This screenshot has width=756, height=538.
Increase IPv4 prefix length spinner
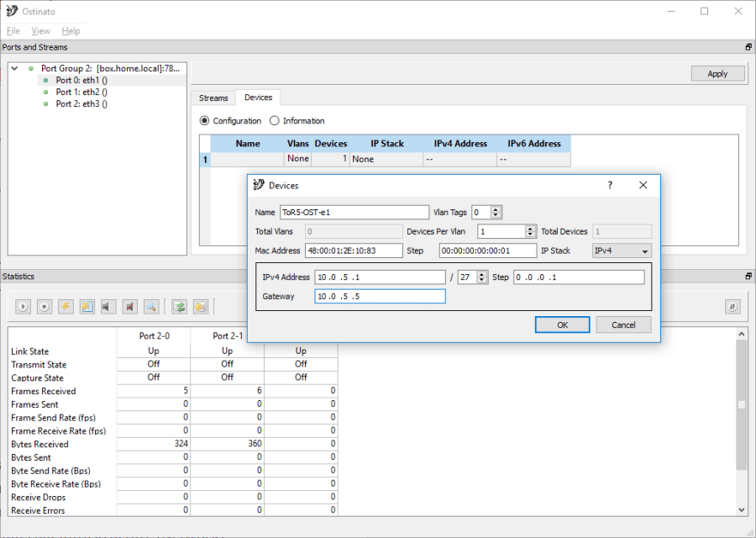(481, 274)
